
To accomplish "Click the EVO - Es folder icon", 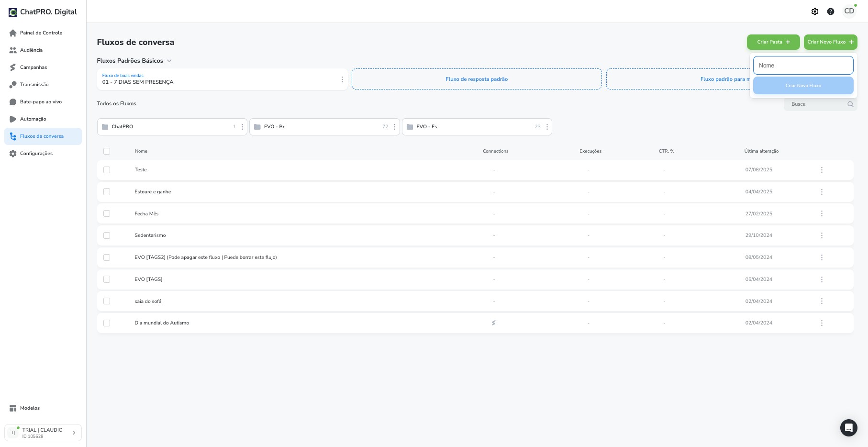I will point(410,127).
